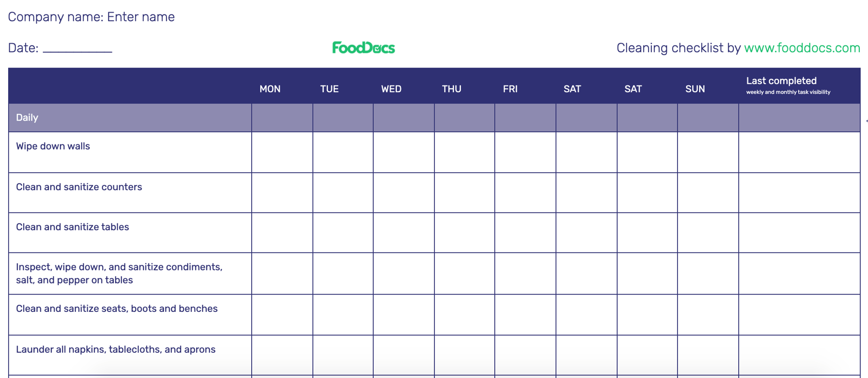Click Last completed cell for Clean and sanitize tables
Viewport: 868px width, 378px height.
click(x=799, y=233)
